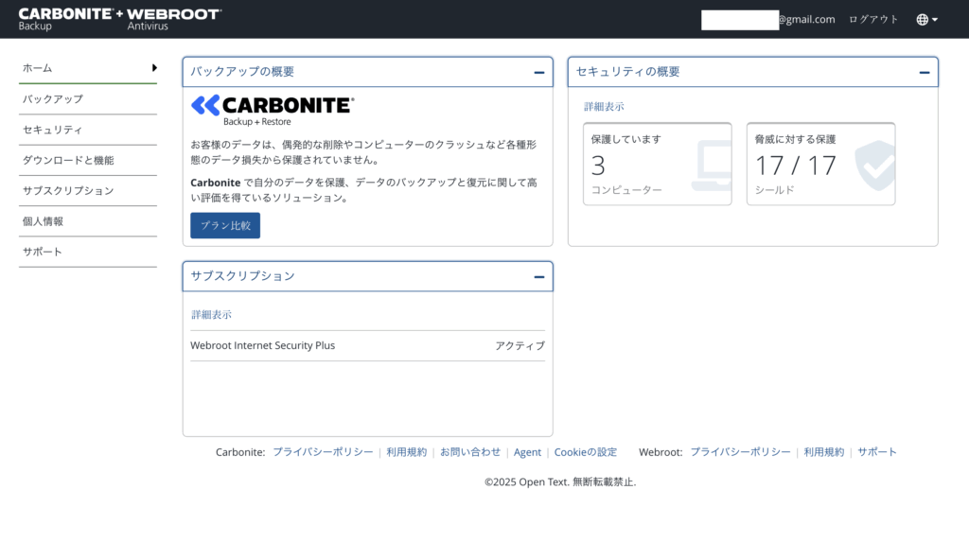This screenshot has width=969, height=560.
Task: Open the globe language selector
Action: tap(926, 19)
